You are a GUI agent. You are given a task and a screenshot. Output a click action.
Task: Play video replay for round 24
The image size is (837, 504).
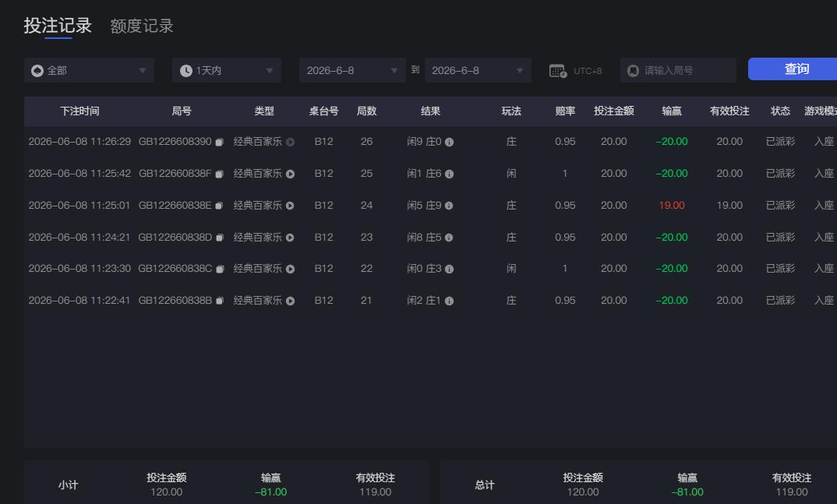pyautogui.click(x=290, y=206)
